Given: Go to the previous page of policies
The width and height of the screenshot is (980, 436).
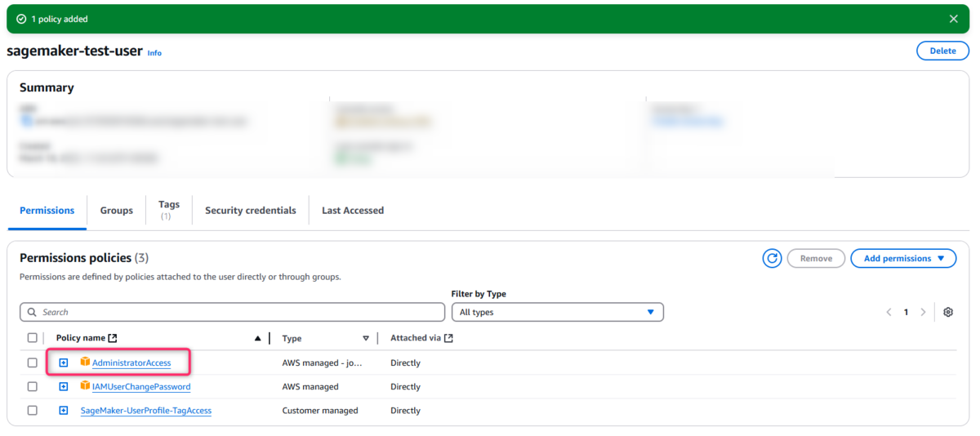Looking at the screenshot, I should pyautogui.click(x=889, y=312).
